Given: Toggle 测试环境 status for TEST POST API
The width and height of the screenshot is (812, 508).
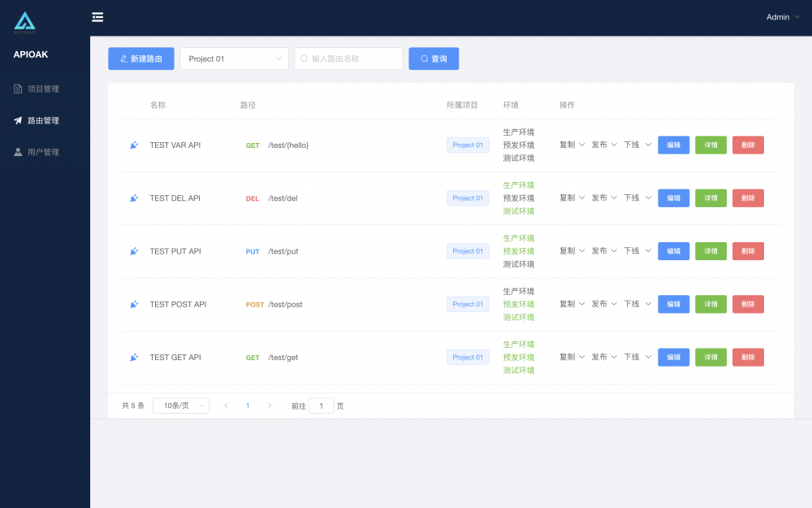Looking at the screenshot, I should pyautogui.click(x=517, y=316).
